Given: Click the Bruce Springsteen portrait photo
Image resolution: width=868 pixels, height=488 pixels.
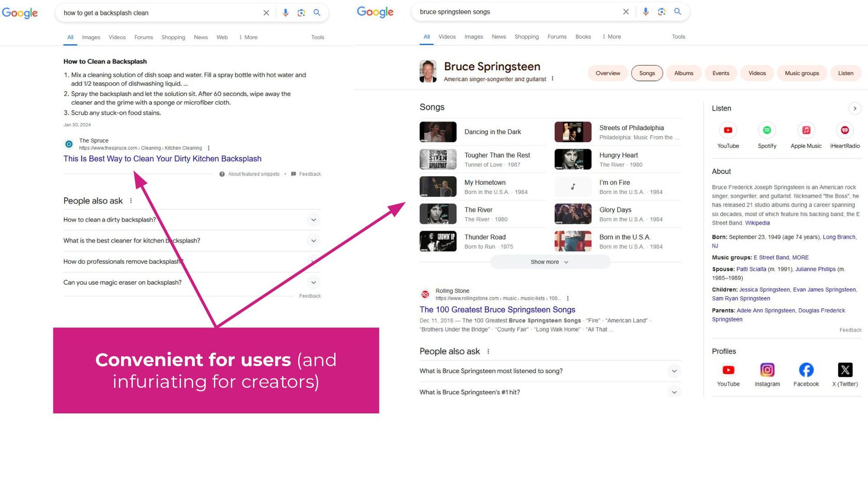Looking at the screenshot, I should (428, 71).
